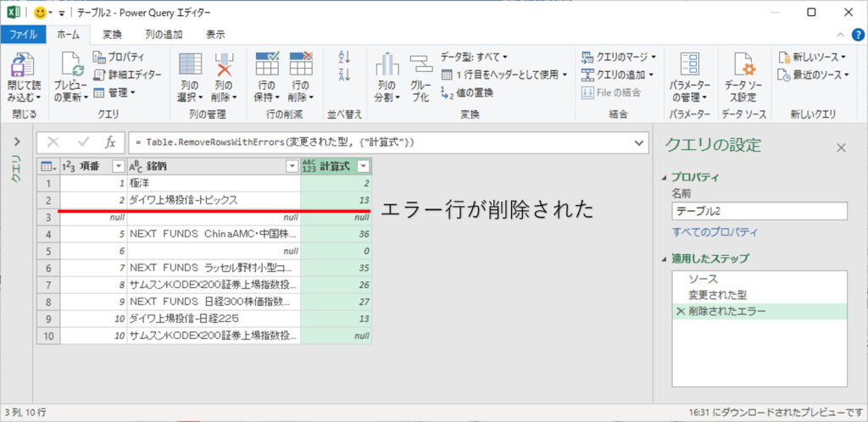Select row header number 5
868x422 pixels.
[48, 251]
